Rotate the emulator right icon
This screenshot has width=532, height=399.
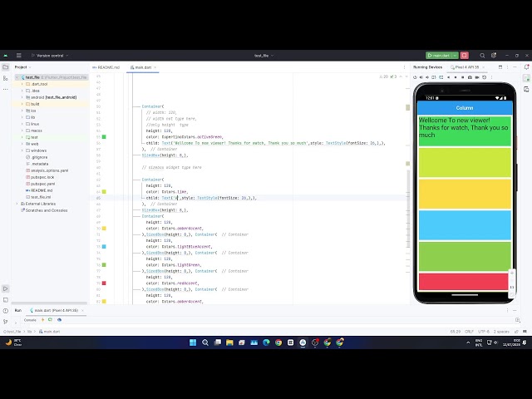coord(441,77)
